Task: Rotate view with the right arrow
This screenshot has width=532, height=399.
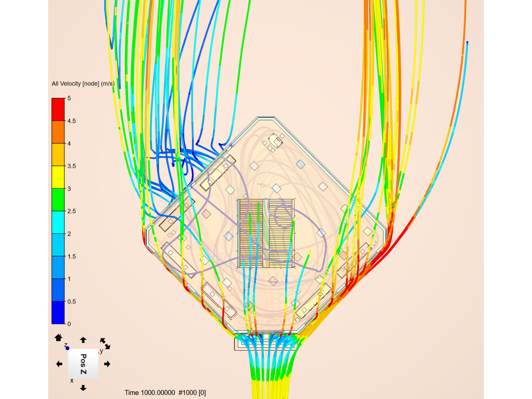Action: coord(107,364)
